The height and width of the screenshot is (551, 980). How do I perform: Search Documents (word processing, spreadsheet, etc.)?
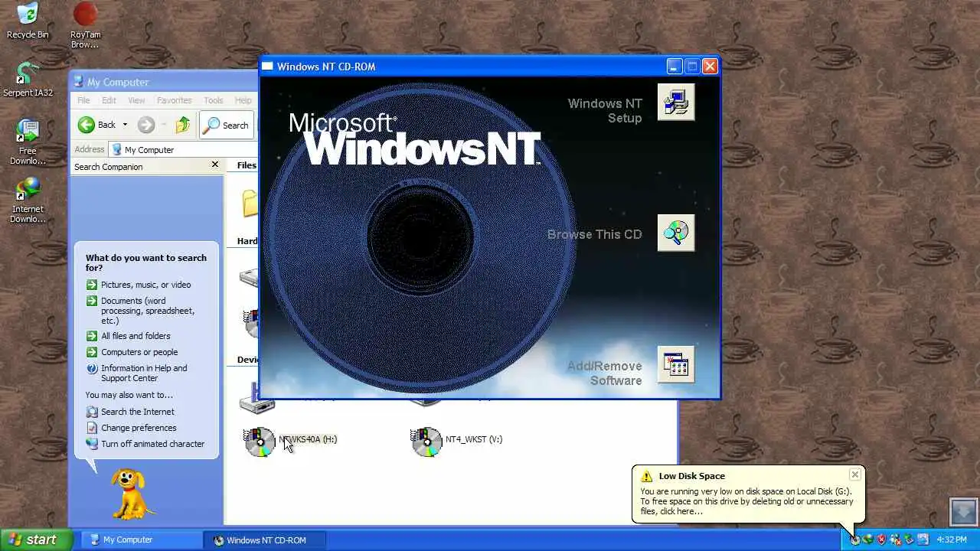141,311
